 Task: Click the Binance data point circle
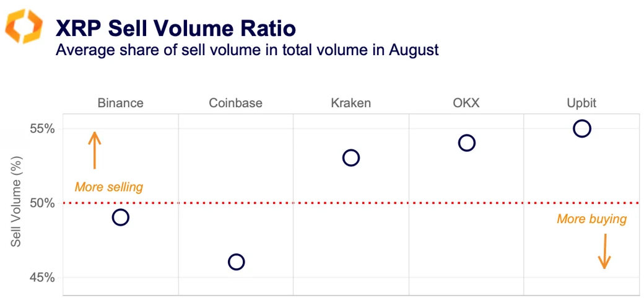click(x=121, y=218)
